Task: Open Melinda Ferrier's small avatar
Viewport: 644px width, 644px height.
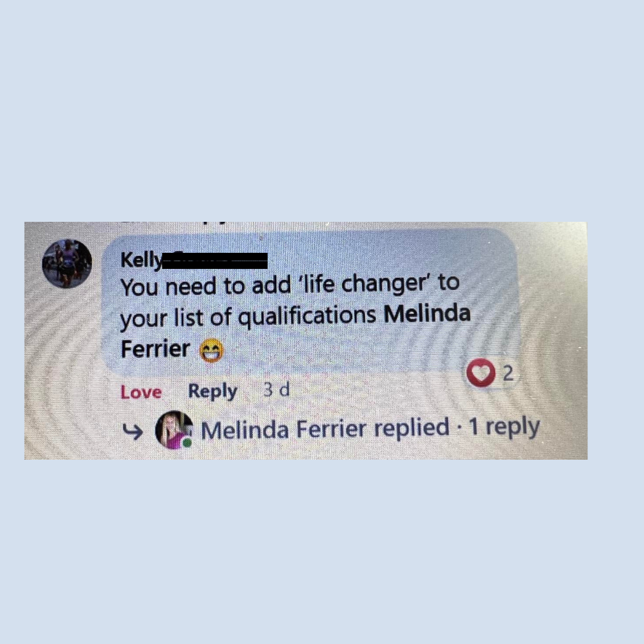Action: (174, 429)
